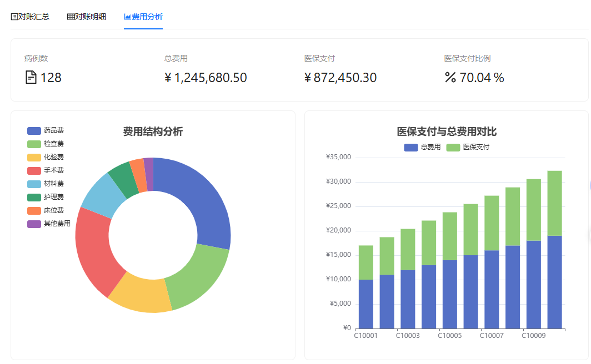Open the 对账明细 tab
This screenshot has height=364, width=591.
point(86,17)
